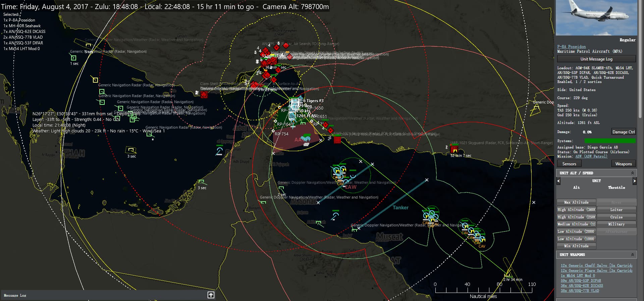The height and width of the screenshot is (301, 644).
Task: Set altitude to Min Altitude
Action: (x=576, y=246)
